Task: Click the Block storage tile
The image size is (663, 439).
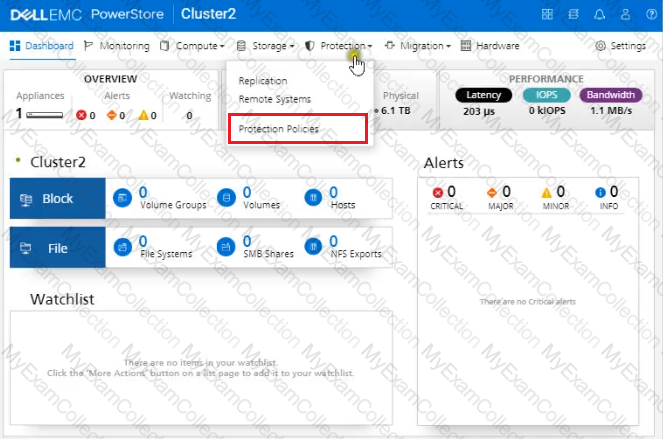Action: tap(57, 198)
